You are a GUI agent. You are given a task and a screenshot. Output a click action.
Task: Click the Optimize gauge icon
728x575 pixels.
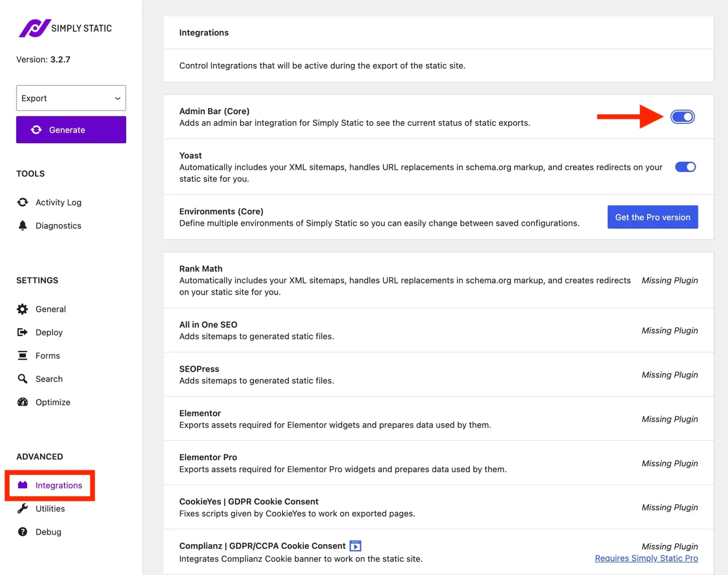point(23,402)
